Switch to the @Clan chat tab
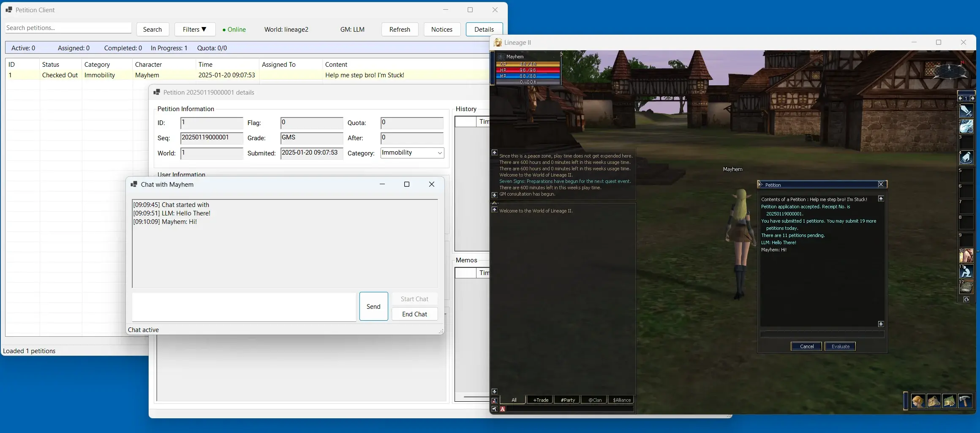The image size is (980, 433). pos(594,400)
